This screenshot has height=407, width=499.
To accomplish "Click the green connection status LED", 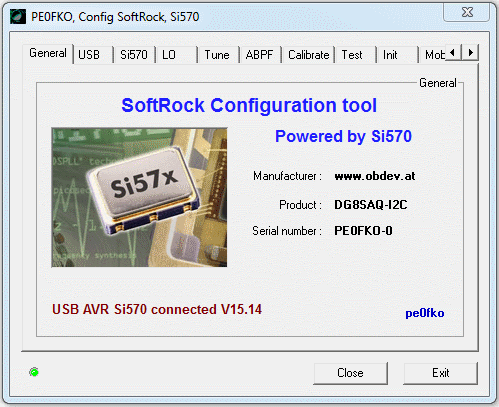I will 34,372.
